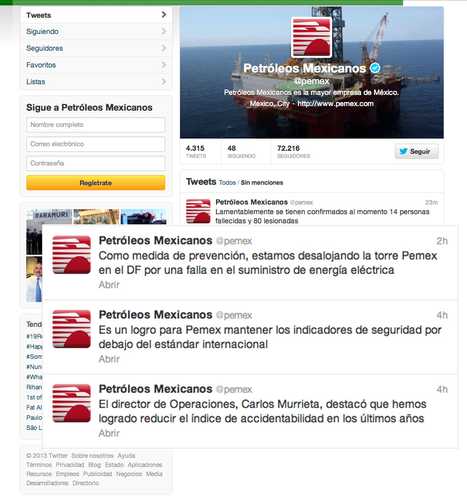Select the Todos tweet filter
Screen dimensions: 467x500
pos(227,183)
